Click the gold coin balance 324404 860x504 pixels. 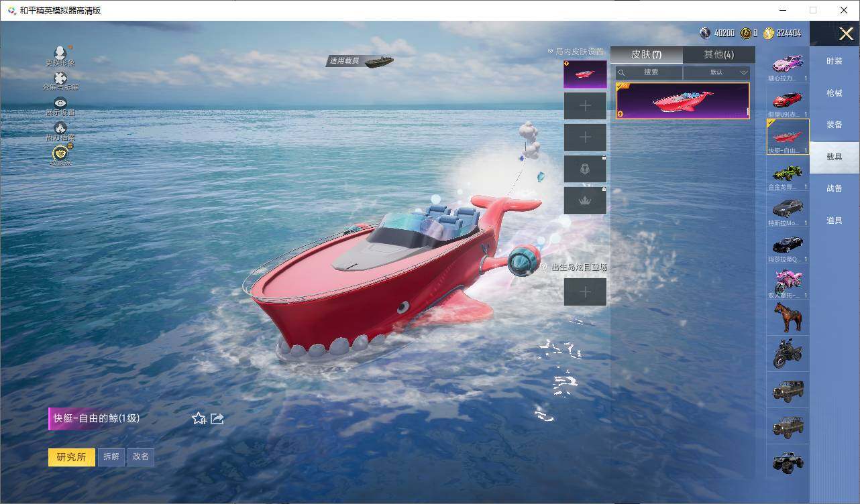pos(782,33)
